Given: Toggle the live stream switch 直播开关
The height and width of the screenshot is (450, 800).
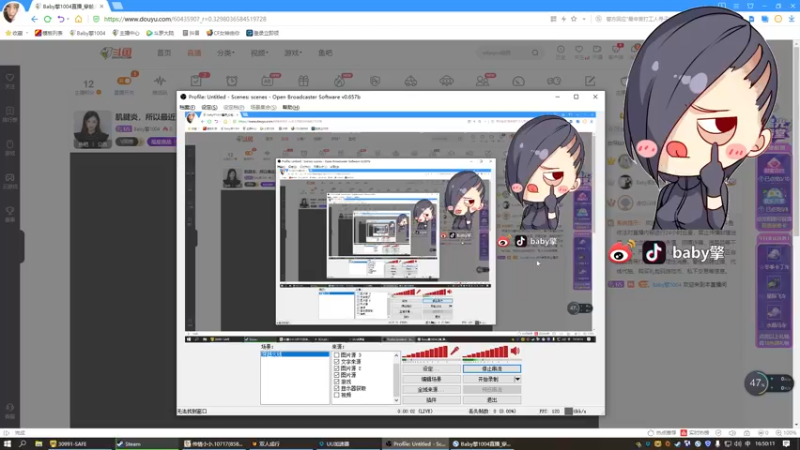Looking at the screenshot, I should pyautogui.click(x=124, y=81).
